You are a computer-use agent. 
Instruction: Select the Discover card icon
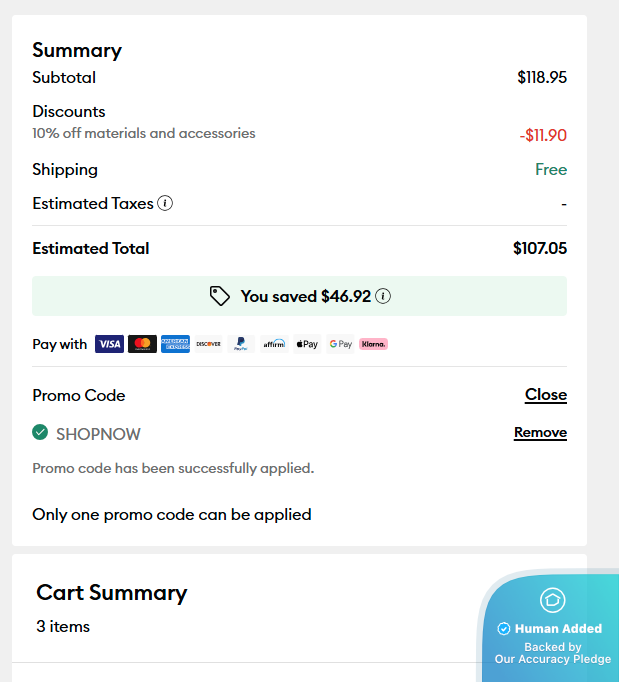click(x=208, y=344)
